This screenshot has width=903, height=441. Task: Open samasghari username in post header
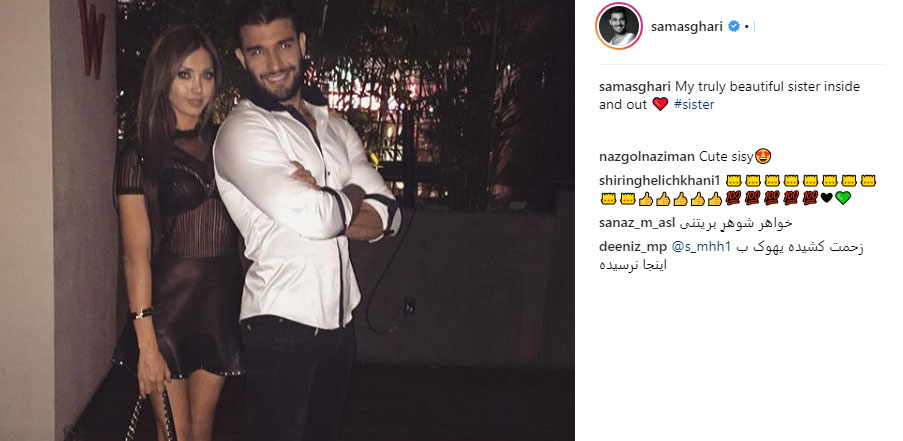[686, 26]
